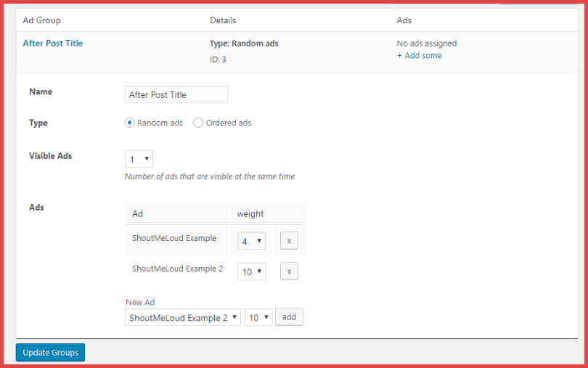Open the Visible Ads dropdown
Image resolution: width=588 pixels, height=368 pixels.
(139, 159)
